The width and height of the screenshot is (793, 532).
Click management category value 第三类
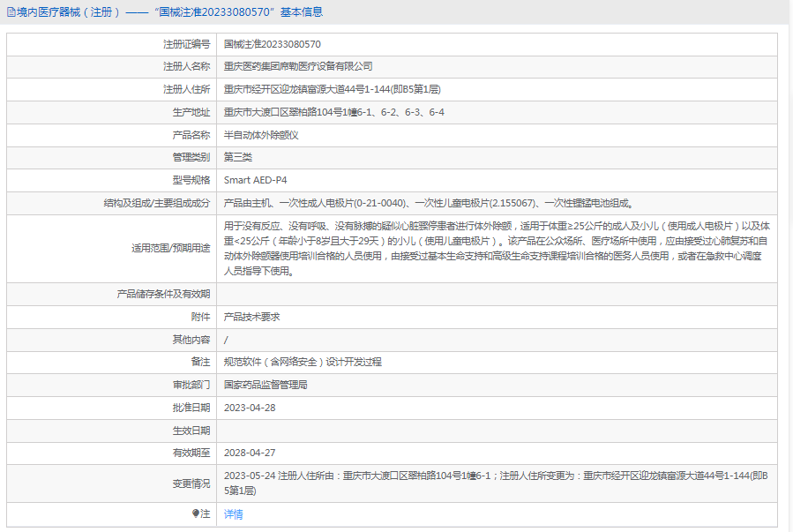coord(237,157)
